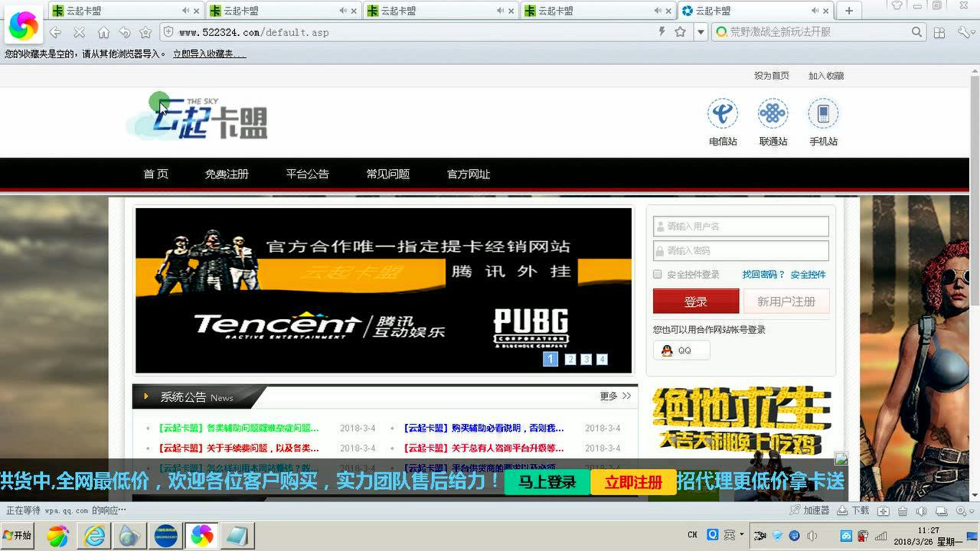980x551 pixels.
Task: Click the green 马上登录 button
Action: [x=547, y=482]
